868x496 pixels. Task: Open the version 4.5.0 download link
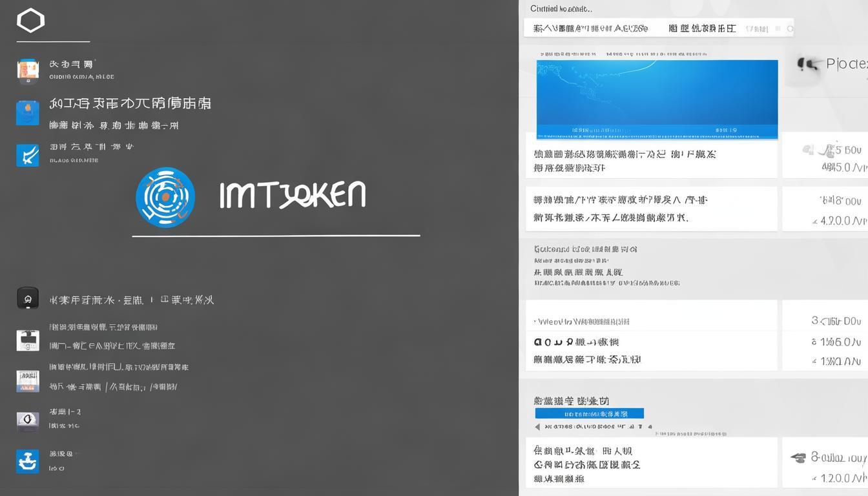pyautogui.click(x=840, y=166)
